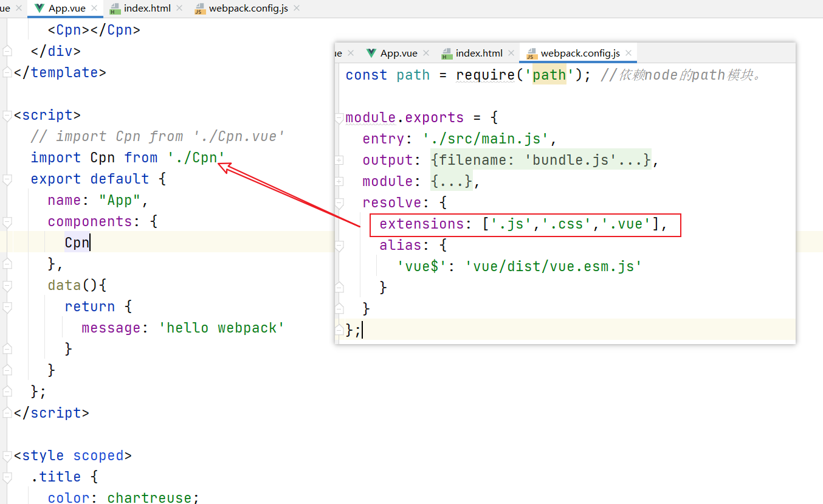Screen dimensions: 823x504
Task: Click the extensions array line in webpack config
Action: [x=523, y=224]
